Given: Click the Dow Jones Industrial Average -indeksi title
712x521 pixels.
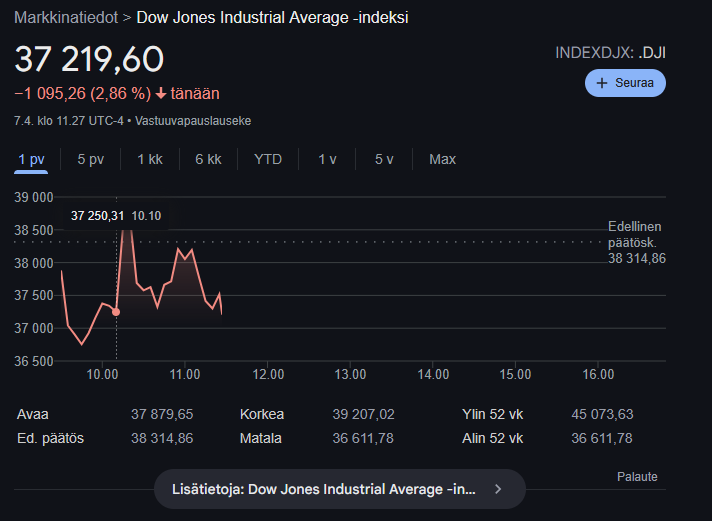Looking at the screenshot, I should [x=272, y=18].
